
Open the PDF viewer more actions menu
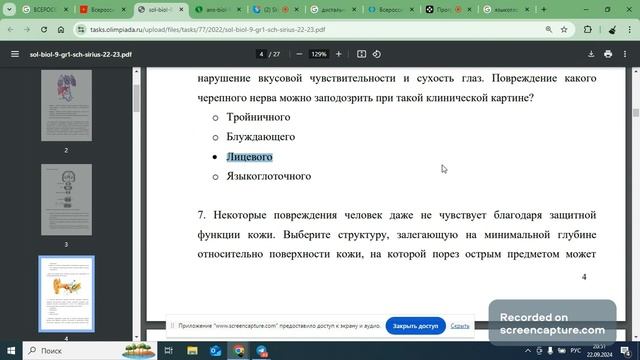[x=625, y=54]
